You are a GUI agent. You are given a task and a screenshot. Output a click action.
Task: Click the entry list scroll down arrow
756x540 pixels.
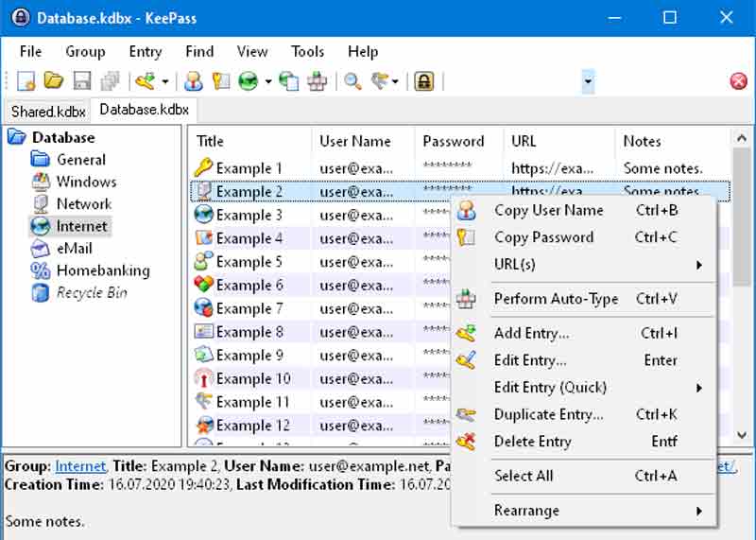tap(741, 435)
